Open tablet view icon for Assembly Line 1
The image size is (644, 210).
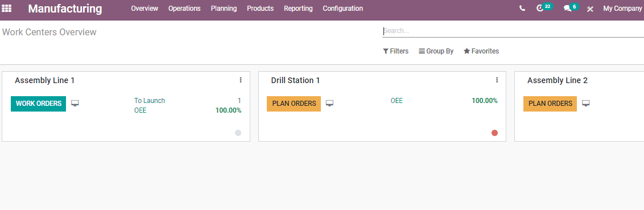75,103
